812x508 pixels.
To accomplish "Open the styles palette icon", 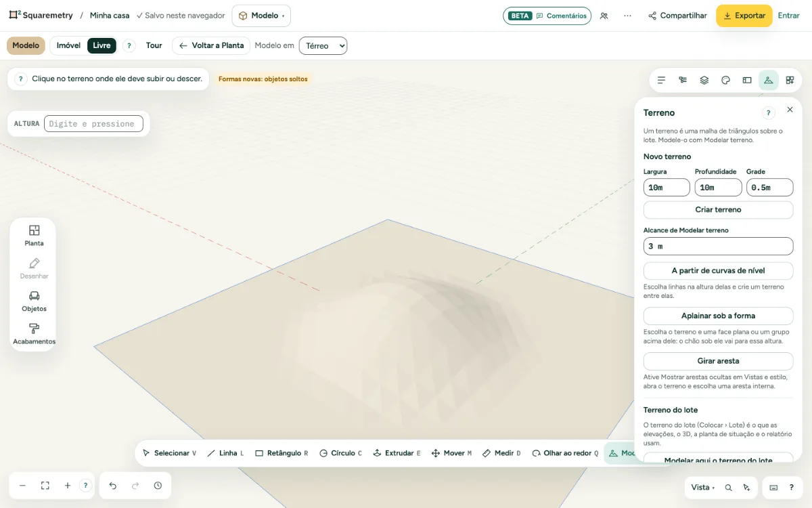I will (x=725, y=80).
